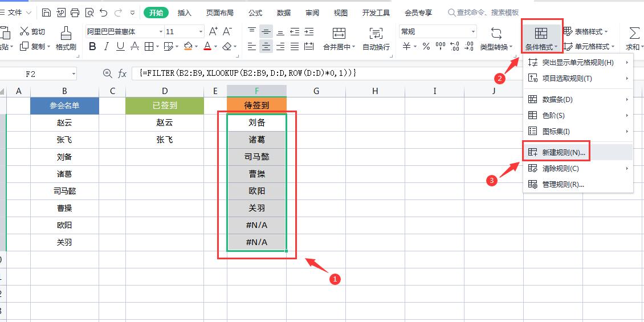This screenshot has width=644, height=322.
Task: Click the Merge and Center (合并居中) icon
Action: pos(339,34)
